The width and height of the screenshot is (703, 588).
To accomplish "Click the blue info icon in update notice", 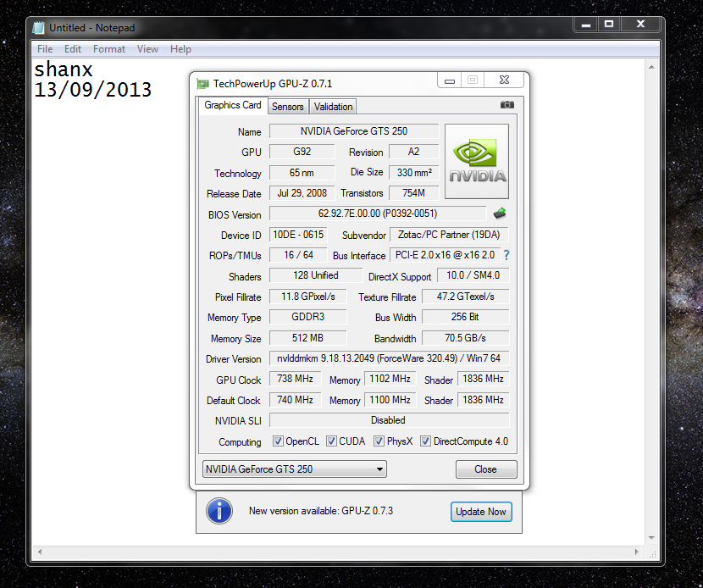I will tap(219, 511).
